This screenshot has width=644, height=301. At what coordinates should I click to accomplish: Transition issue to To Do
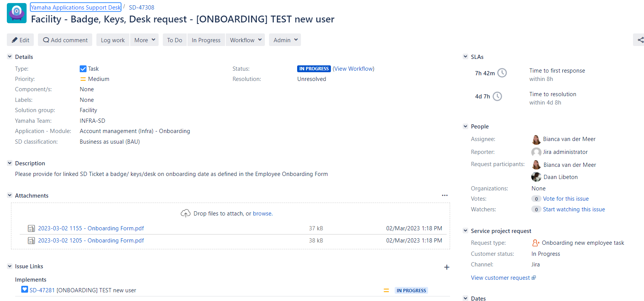click(x=175, y=40)
